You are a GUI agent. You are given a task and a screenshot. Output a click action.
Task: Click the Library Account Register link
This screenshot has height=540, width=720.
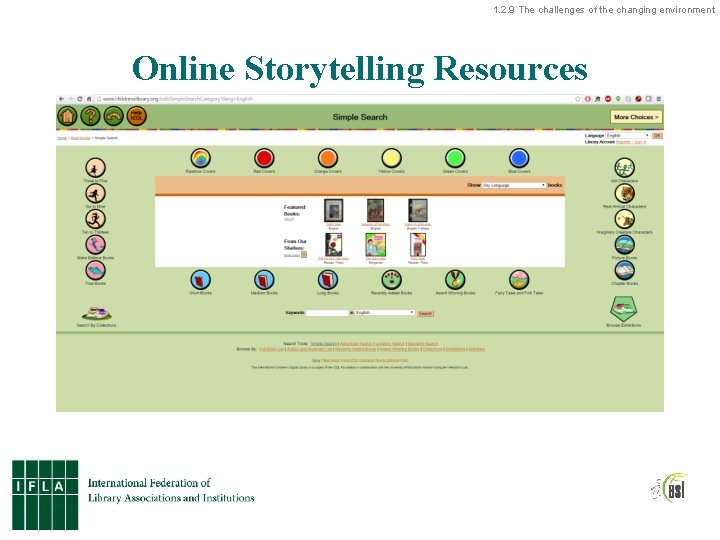623,142
